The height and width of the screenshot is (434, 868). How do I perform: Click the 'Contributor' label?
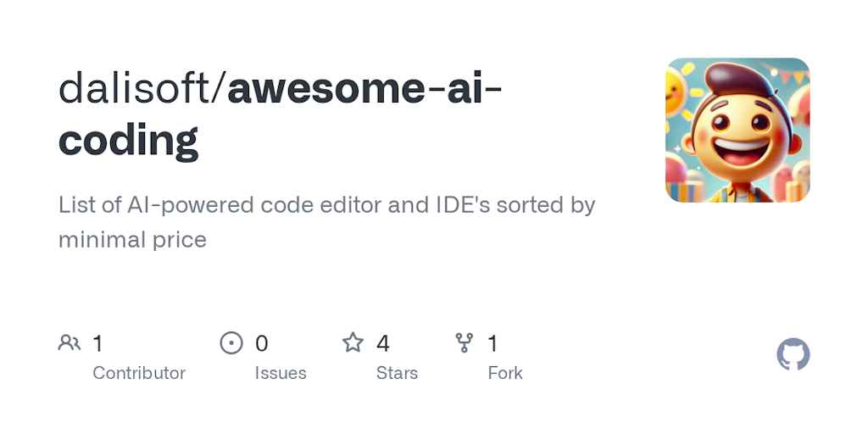pyautogui.click(x=139, y=373)
